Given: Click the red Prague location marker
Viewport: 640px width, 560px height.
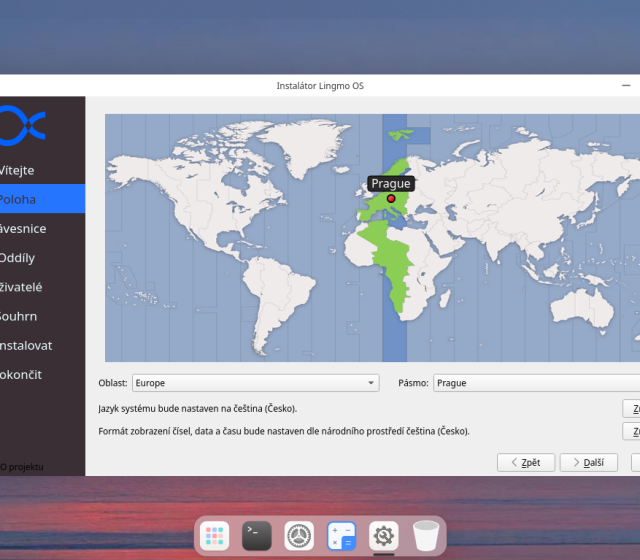Looking at the screenshot, I should [x=391, y=199].
